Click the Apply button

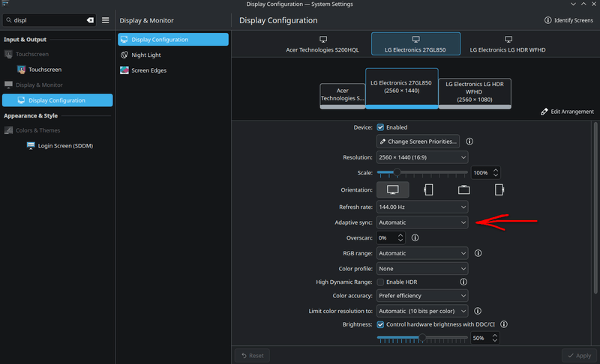(579, 356)
